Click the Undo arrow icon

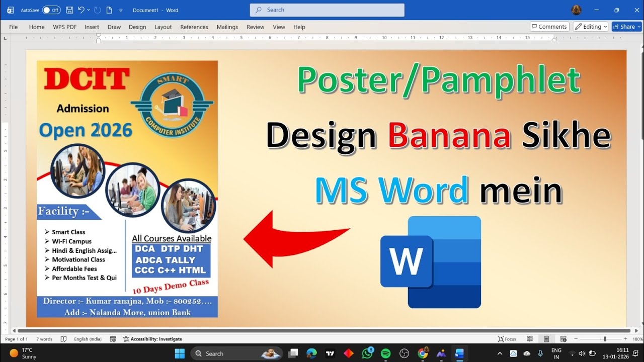coord(81,10)
